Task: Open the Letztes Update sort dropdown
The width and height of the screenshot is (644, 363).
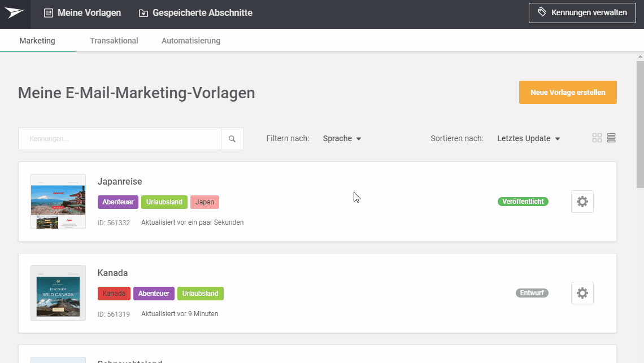Action: coord(528,139)
